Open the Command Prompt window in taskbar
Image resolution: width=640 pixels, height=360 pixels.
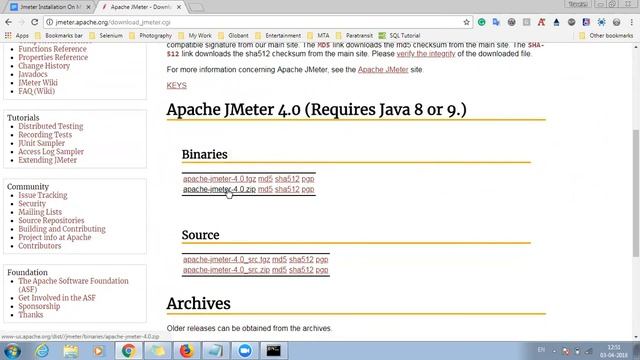point(273,351)
